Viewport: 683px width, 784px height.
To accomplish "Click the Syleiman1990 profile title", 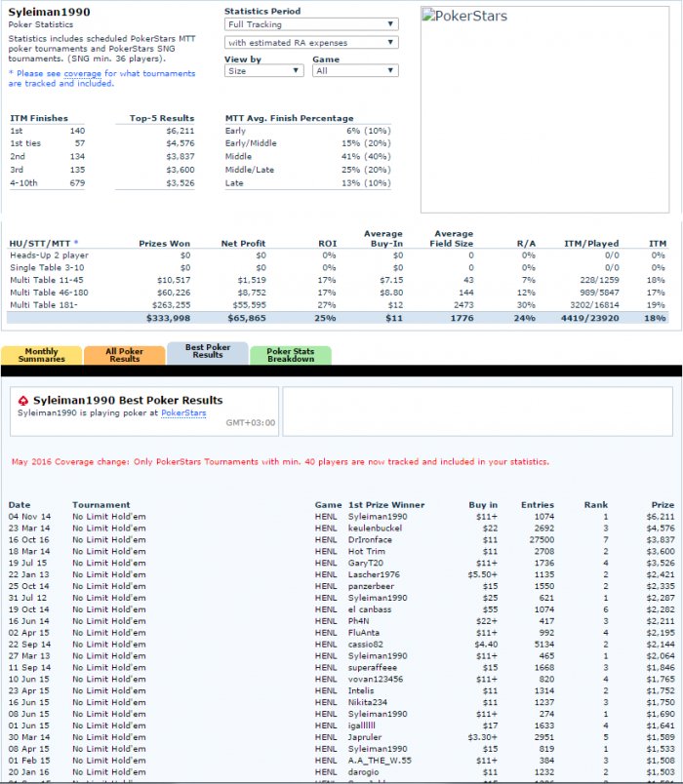I will 49,12.
